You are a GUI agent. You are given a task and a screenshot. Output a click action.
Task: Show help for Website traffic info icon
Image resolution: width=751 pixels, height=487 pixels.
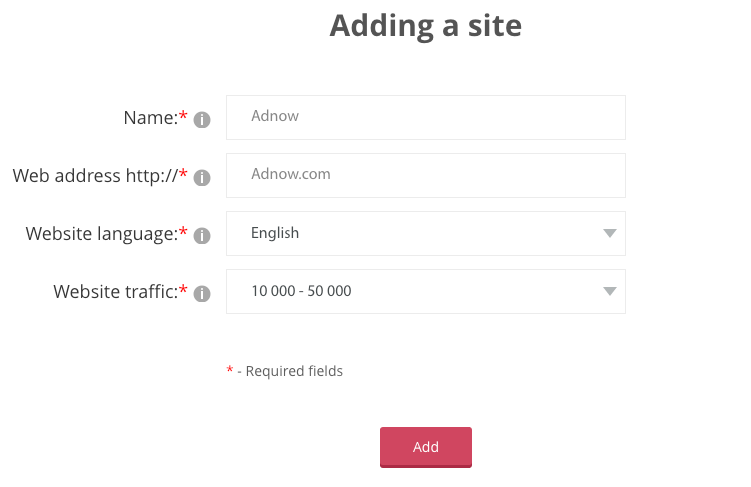(202, 294)
